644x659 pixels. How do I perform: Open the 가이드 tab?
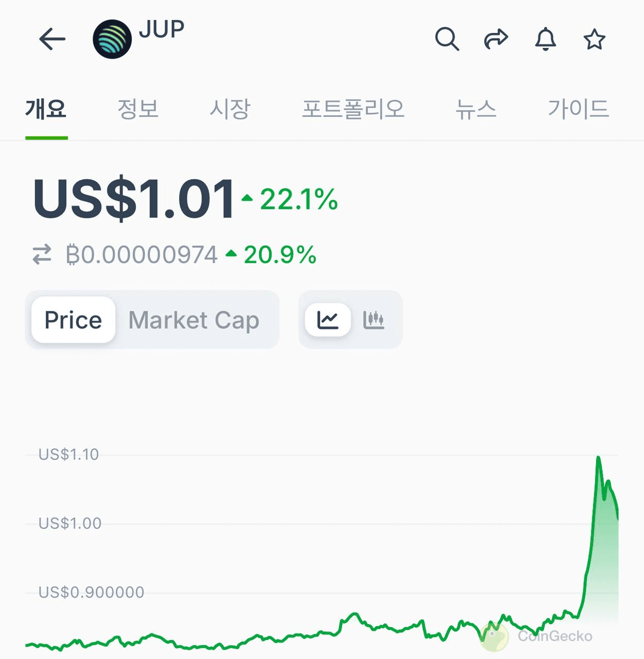coord(579,109)
